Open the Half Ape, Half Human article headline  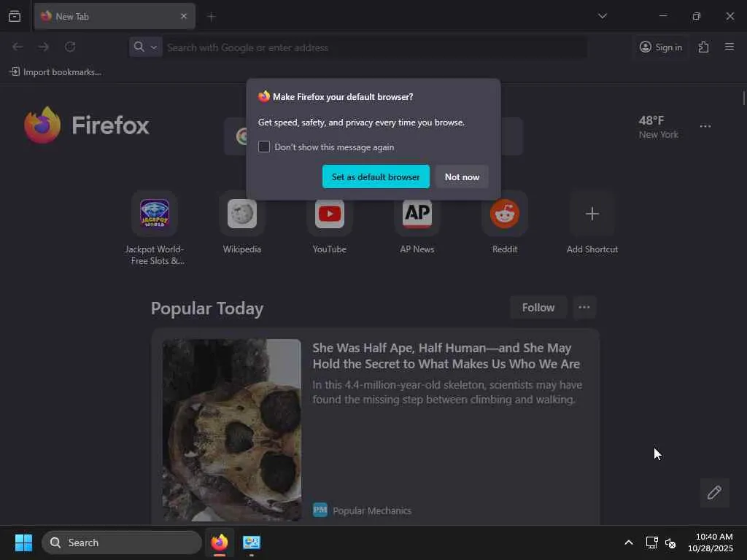[x=446, y=356]
